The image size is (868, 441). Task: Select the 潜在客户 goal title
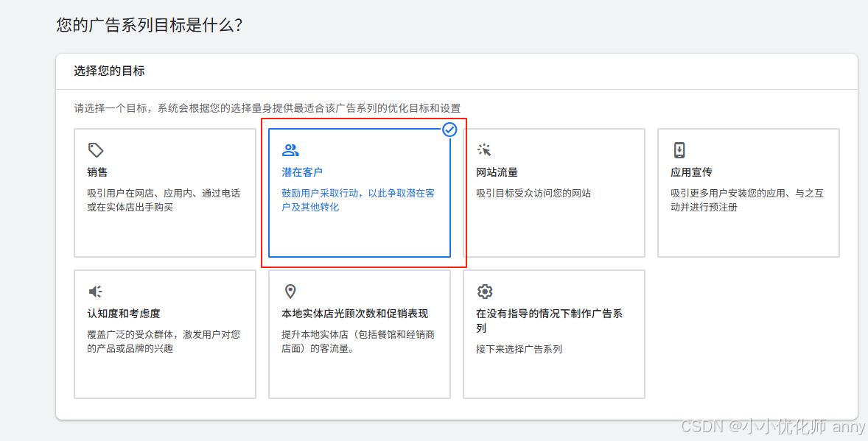[x=301, y=172]
